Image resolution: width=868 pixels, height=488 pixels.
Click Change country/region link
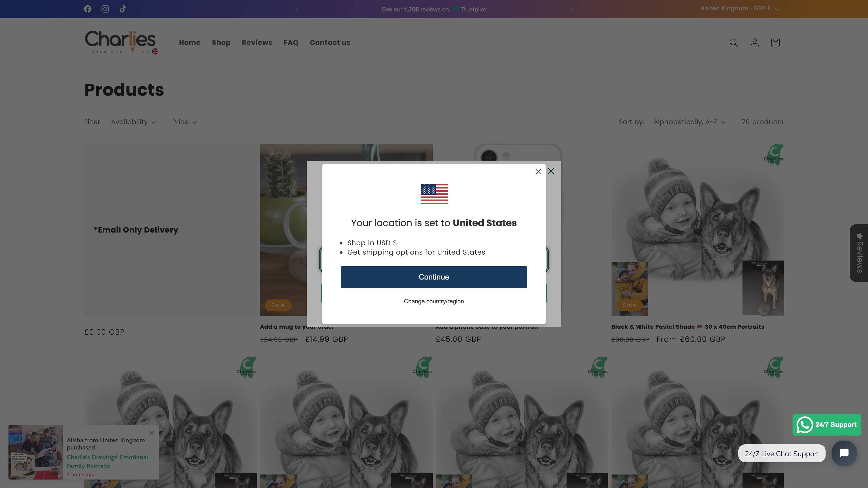(434, 301)
